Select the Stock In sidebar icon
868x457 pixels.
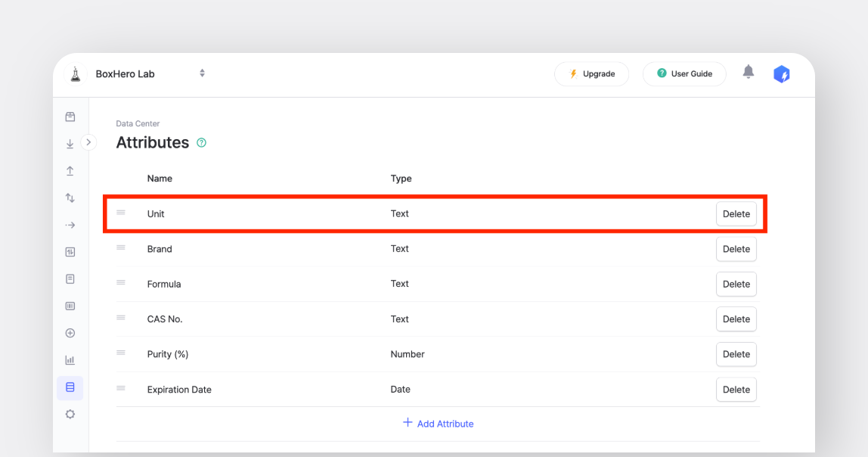(x=70, y=143)
